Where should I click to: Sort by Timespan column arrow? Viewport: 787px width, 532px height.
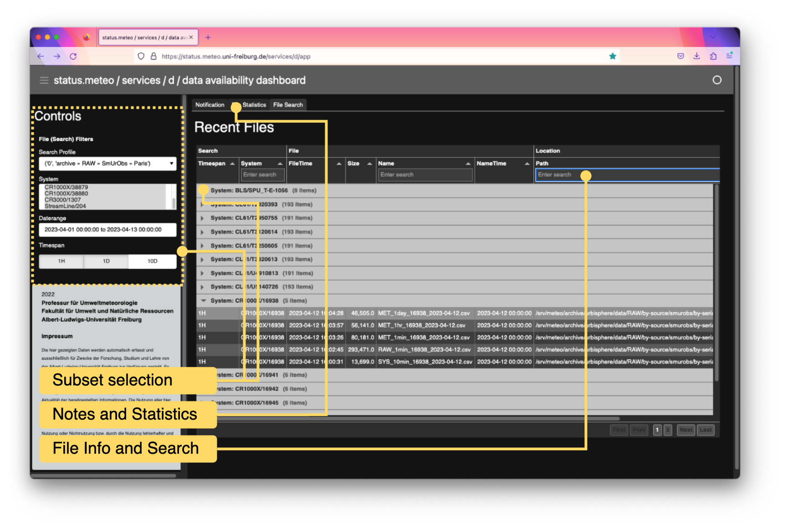click(x=232, y=164)
